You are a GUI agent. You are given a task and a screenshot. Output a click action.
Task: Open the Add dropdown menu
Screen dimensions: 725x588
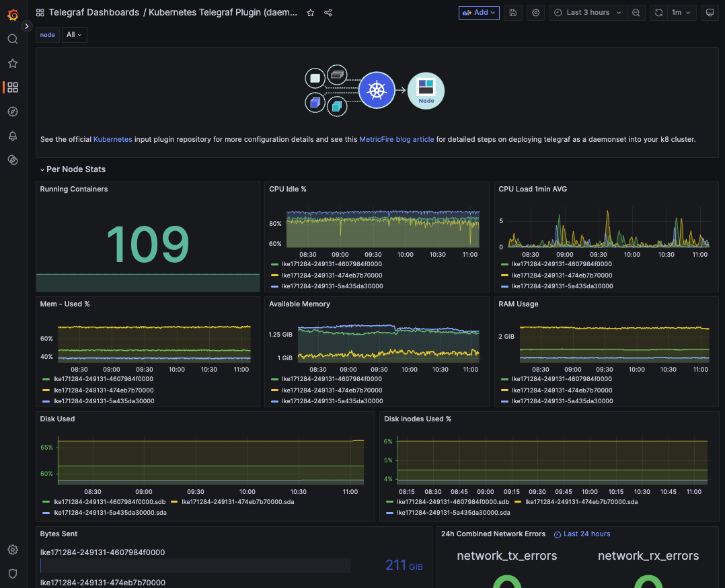(x=479, y=13)
